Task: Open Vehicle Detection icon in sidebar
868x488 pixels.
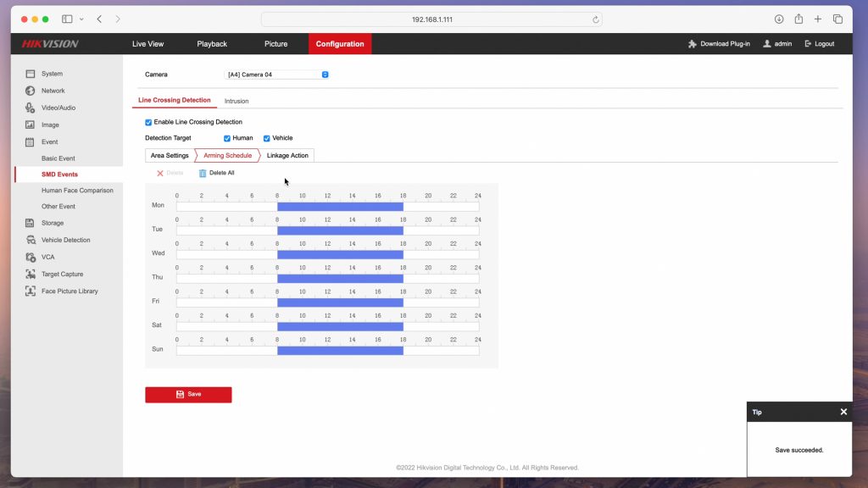Action: pos(31,240)
